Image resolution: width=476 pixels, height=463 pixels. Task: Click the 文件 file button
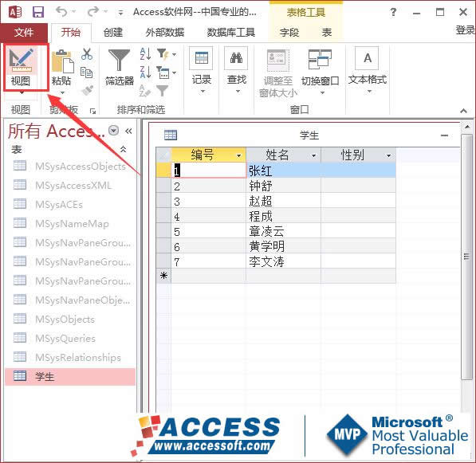[x=24, y=32]
